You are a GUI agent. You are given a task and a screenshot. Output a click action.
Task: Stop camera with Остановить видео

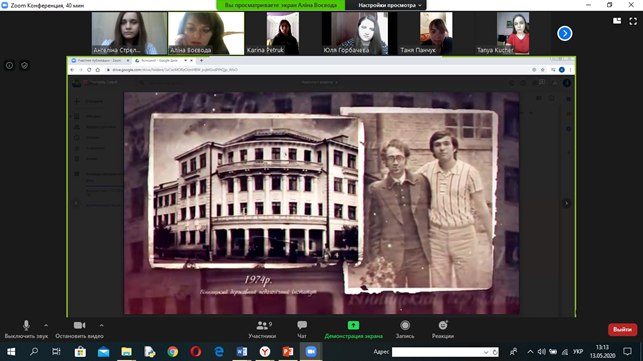click(x=80, y=329)
